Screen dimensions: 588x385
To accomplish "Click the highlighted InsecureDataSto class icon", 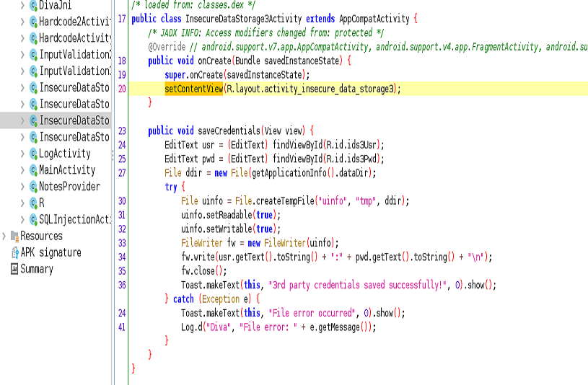I will (x=33, y=120).
